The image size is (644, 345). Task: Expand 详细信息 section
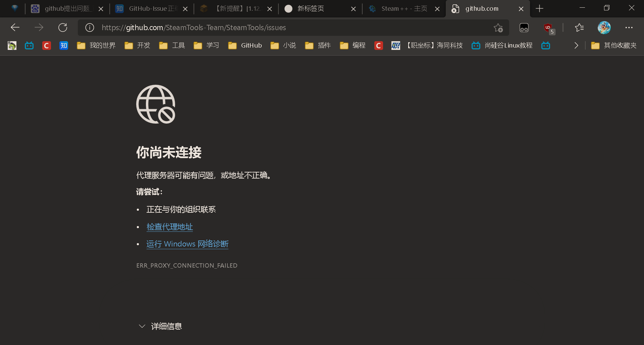pyautogui.click(x=160, y=326)
